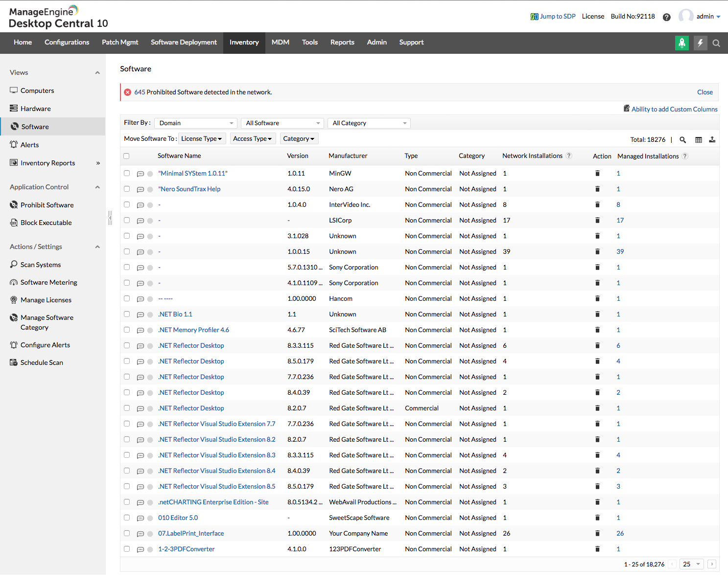Image resolution: width=728 pixels, height=587 pixels.
Task: Sort by the Software Name column header
Action: 179,156
